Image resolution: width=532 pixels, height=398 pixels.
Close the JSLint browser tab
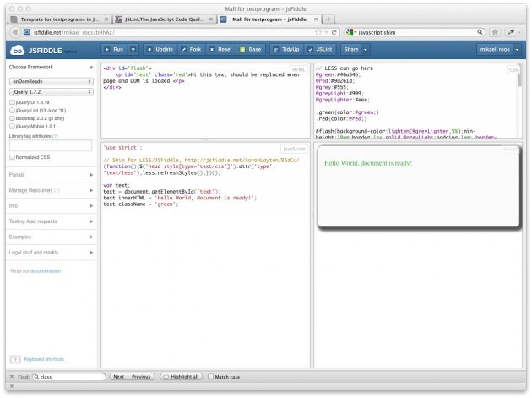click(x=211, y=19)
